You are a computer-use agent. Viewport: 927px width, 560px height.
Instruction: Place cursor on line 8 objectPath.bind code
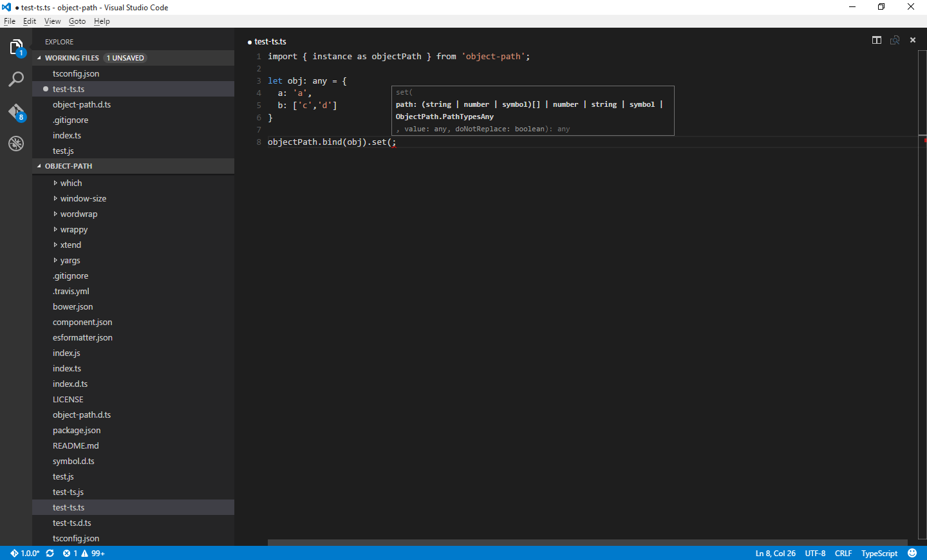click(x=332, y=142)
